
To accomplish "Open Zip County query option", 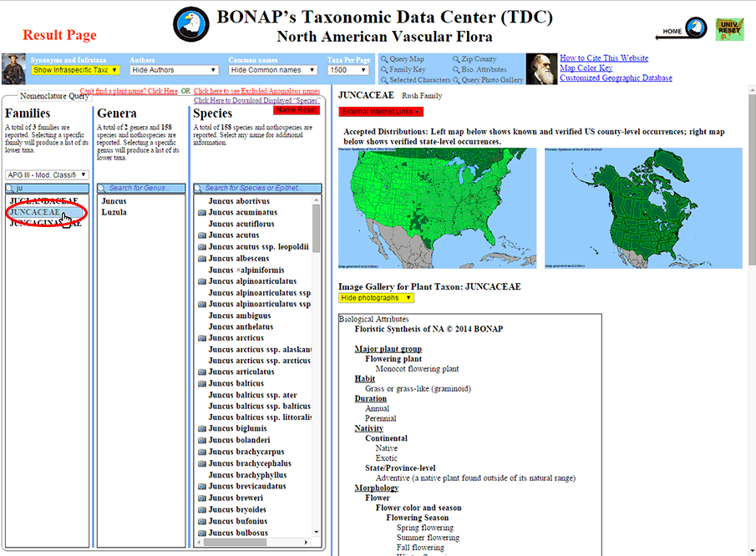I will coord(474,58).
